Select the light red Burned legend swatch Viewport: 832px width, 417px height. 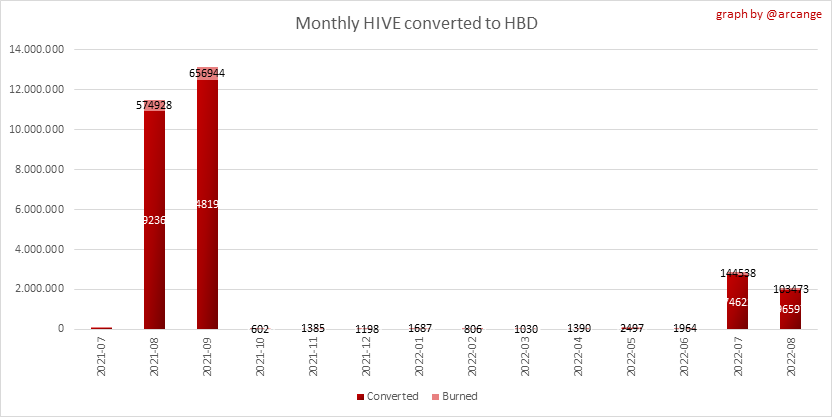tap(436, 397)
